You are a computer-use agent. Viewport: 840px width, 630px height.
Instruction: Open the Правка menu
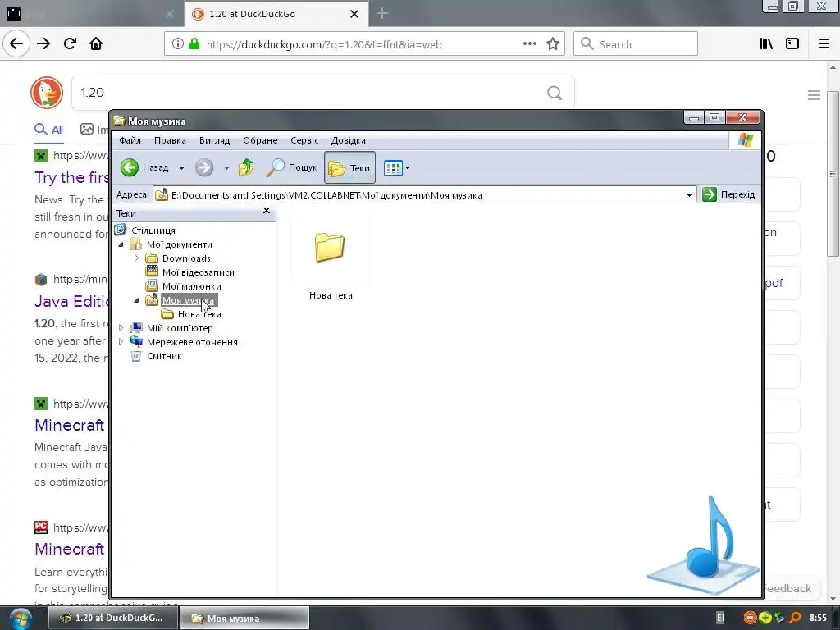[x=170, y=140]
